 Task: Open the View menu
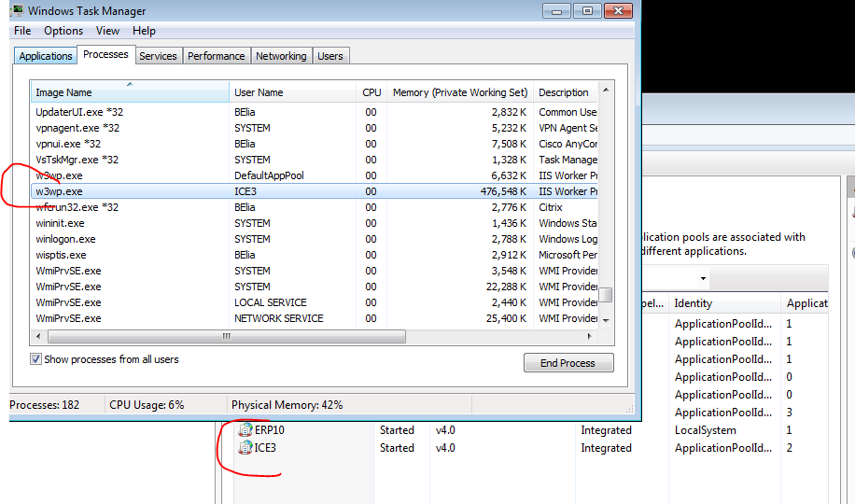coord(107,31)
